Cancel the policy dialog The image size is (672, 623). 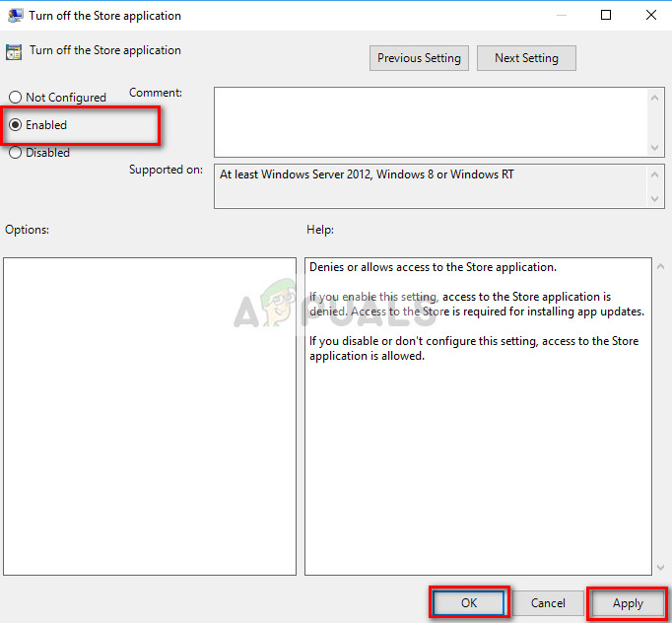(548, 603)
